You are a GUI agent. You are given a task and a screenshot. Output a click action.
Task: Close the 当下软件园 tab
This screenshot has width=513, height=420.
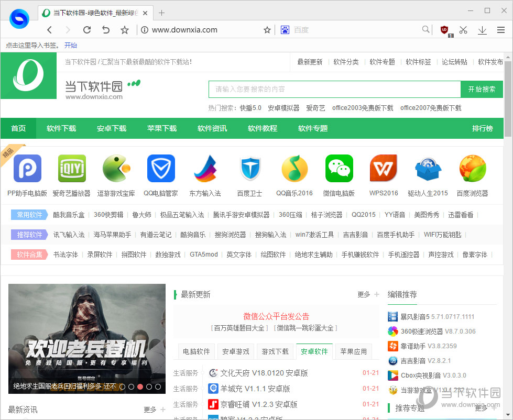click(x=145, y=13)
